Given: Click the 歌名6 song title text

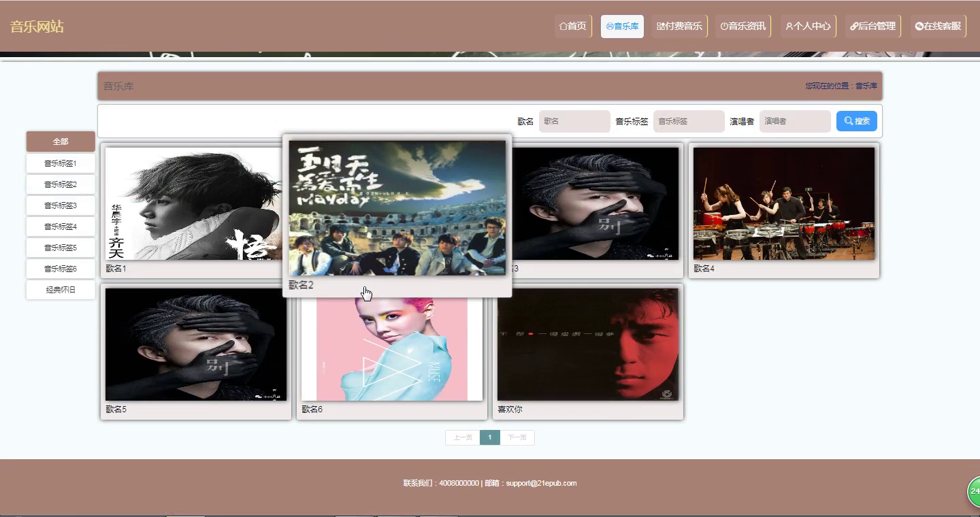Looking at the screenshot, I should pos(312,410).
